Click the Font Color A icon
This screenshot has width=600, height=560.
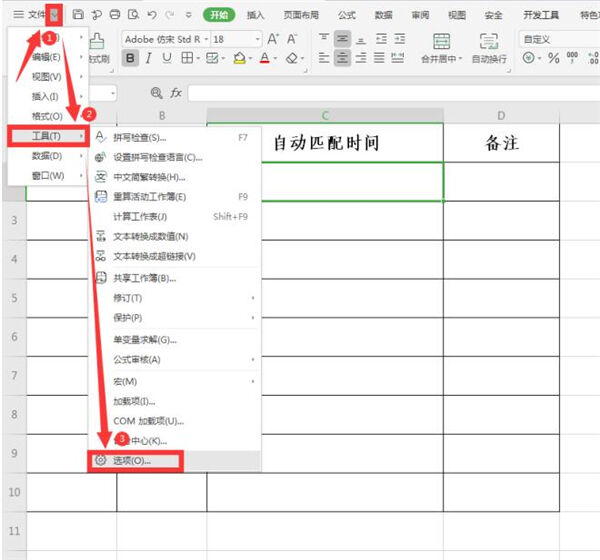pos(264,58)
